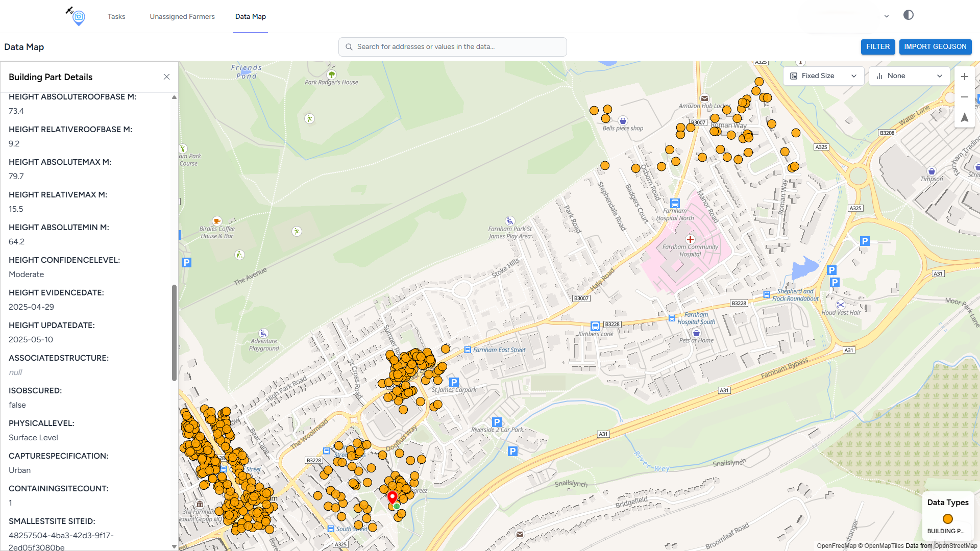Image resolution: width=980 pixels, height=551 pixels.
Task: Open the Tasks tab
Action: [116, 17]
